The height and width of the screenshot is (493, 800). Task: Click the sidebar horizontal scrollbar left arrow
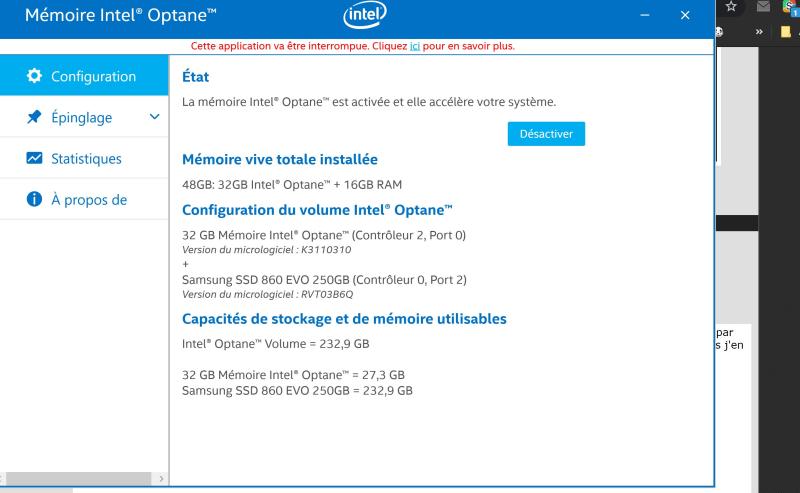coord(4,479)
